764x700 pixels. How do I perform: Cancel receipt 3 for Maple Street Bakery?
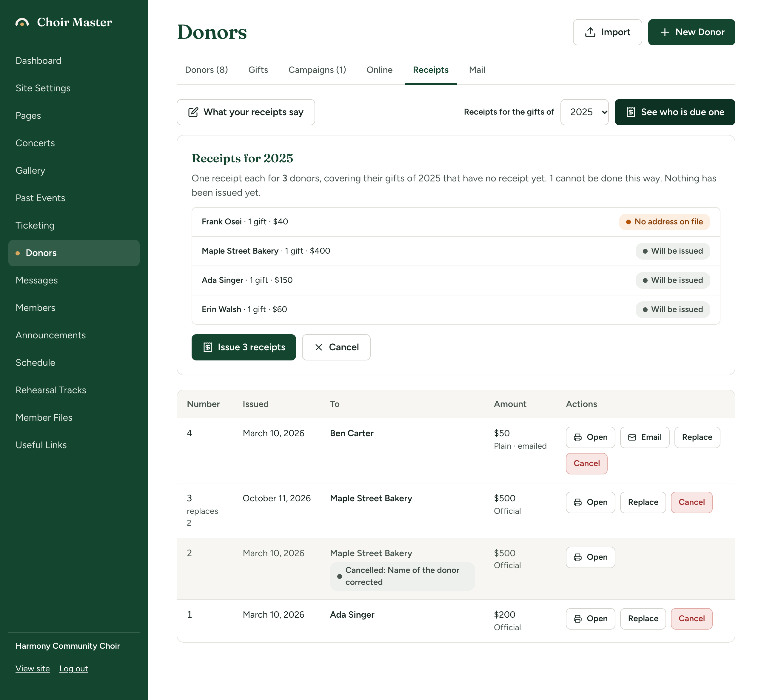click(x=691, y=502)
